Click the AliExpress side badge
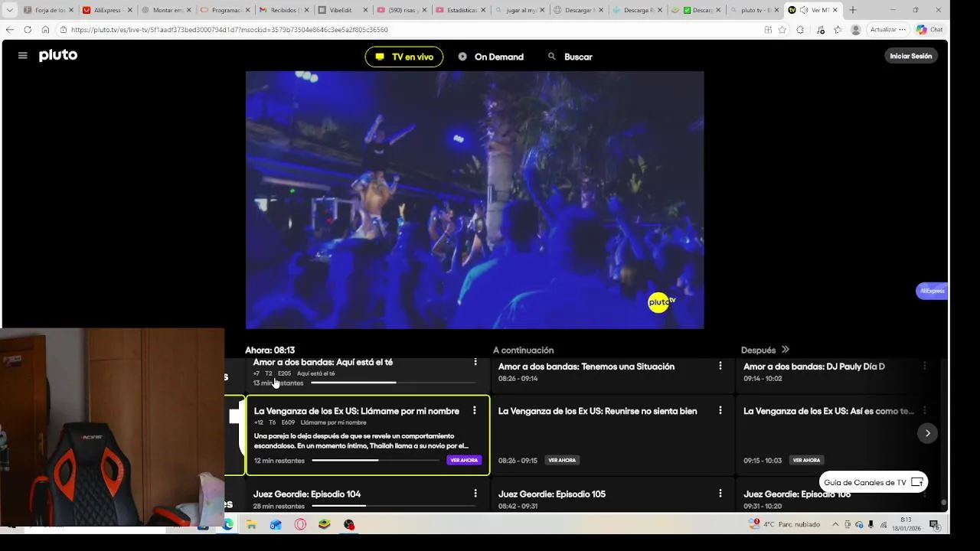 932,291
